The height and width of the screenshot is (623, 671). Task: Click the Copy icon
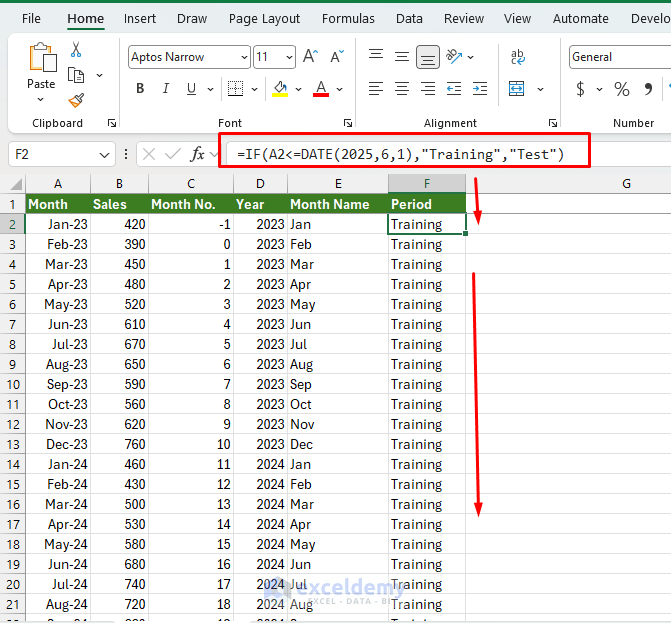[76, 75]
